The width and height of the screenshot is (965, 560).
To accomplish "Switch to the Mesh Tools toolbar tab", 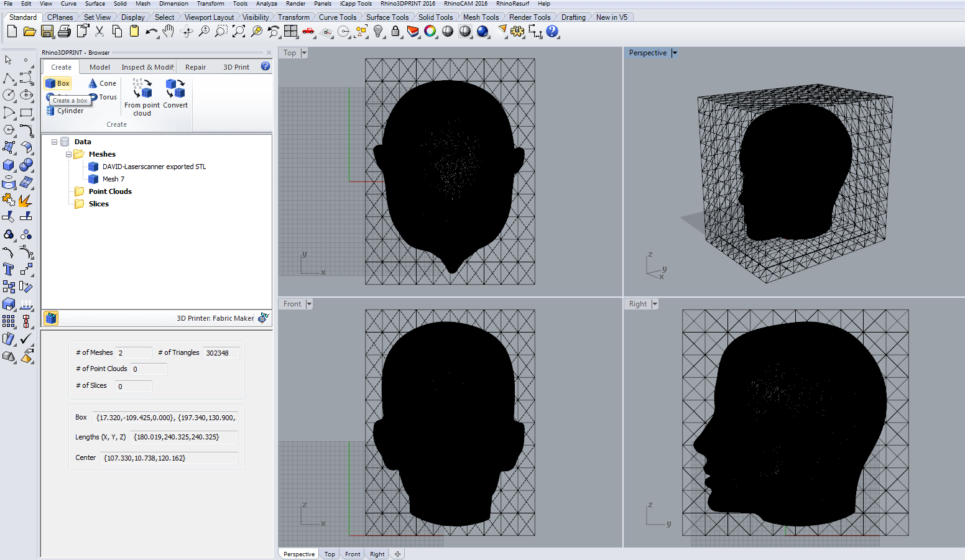I will coord(481,17).
